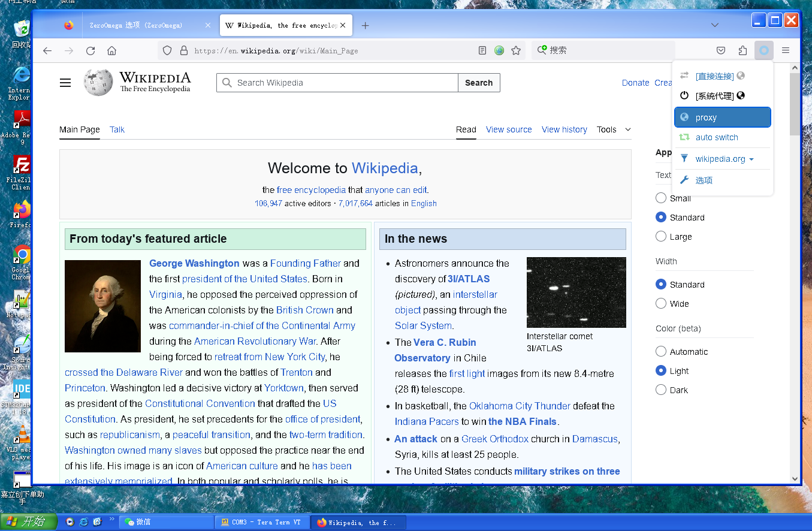The width and height of the screenshot is (812, 531).
Task: Open the pinned Firefox tab
Action: coord(68,25)
